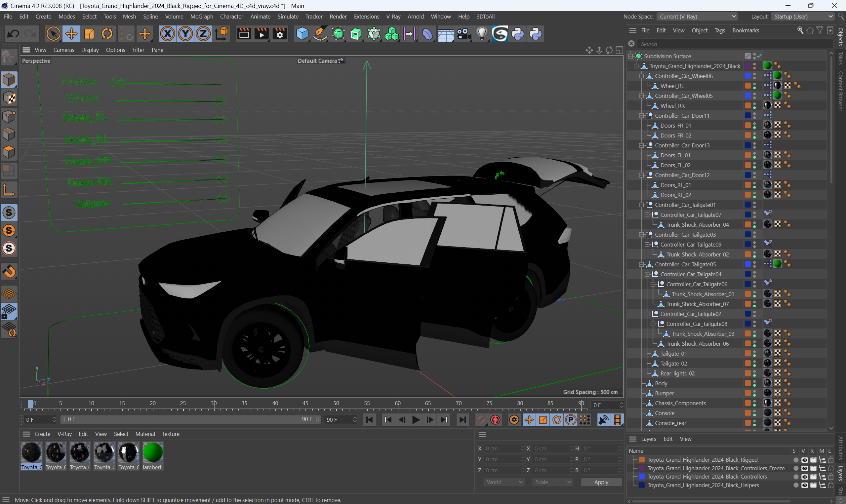Open Object Manager Tags menu

click(719, 30)
